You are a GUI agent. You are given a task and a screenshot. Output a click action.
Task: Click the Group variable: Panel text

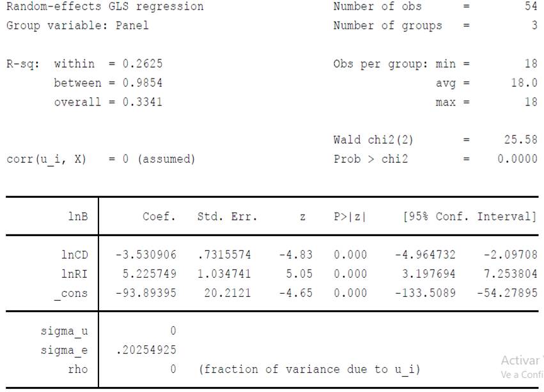tap(77, 26)
